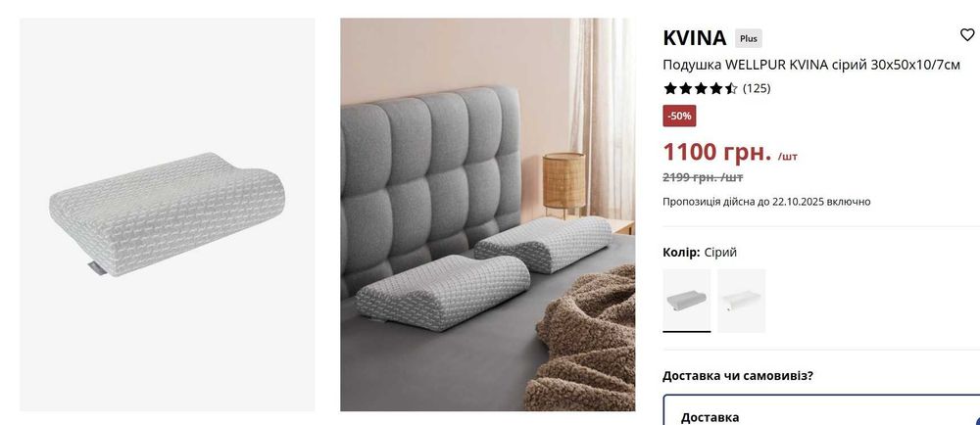Image resolution: width=980 pixels, height=425 pixels.
Task: Open the single grey pillow product photo
Action: pyautogui.click(x=167, y=214)
